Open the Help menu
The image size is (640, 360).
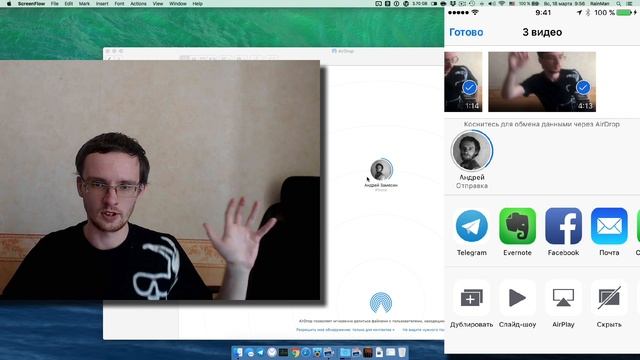(198, 3)
